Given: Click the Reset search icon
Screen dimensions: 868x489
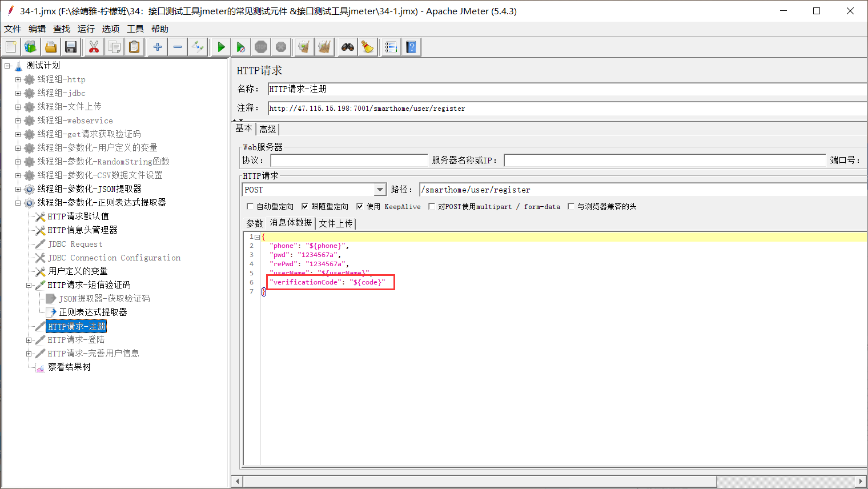Looking at the screenshot, I should 368,47.
